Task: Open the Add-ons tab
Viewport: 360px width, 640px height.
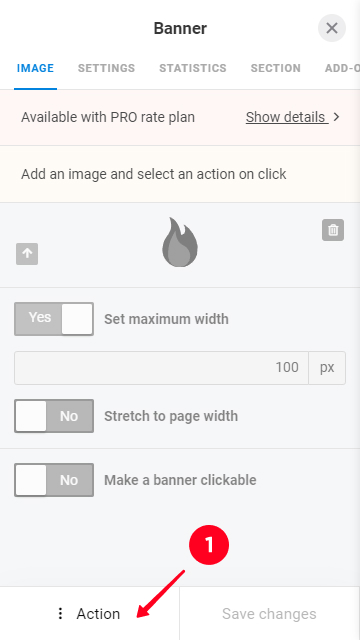Action: pyautogui.click(x=342, y=68)
